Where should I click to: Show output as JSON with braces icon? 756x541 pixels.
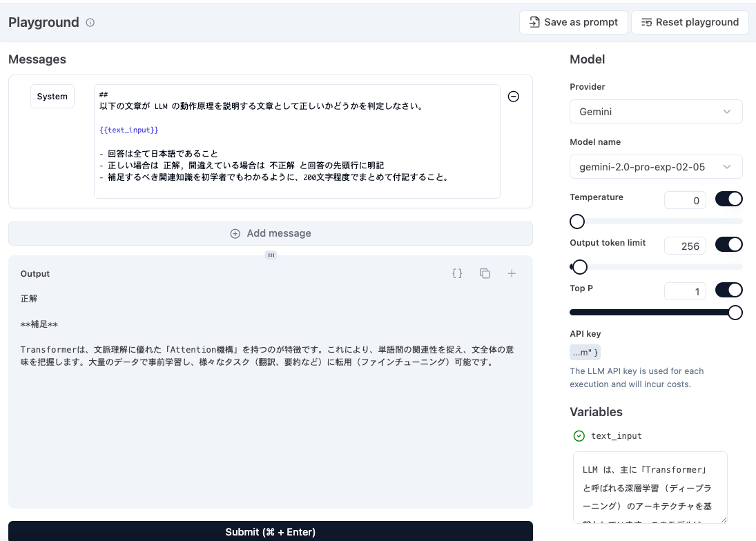pyautogui.click(x=457, y=273)
